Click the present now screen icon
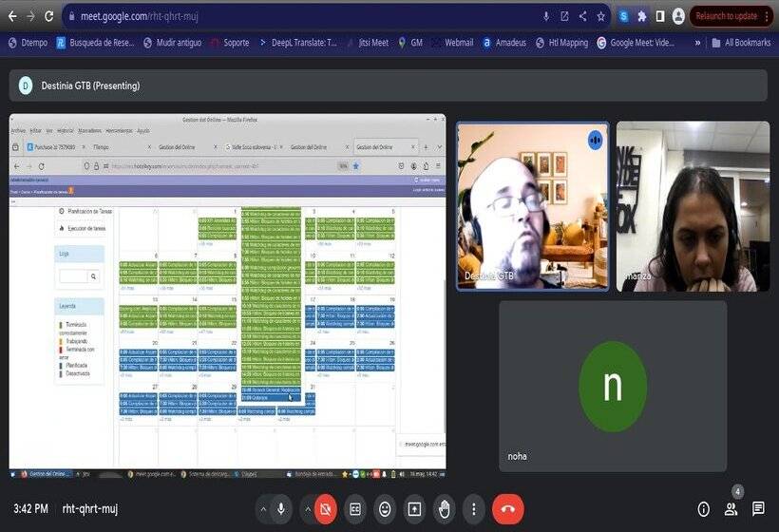The image size is (779, 532). pyautogui.click(x=414, y=509)
